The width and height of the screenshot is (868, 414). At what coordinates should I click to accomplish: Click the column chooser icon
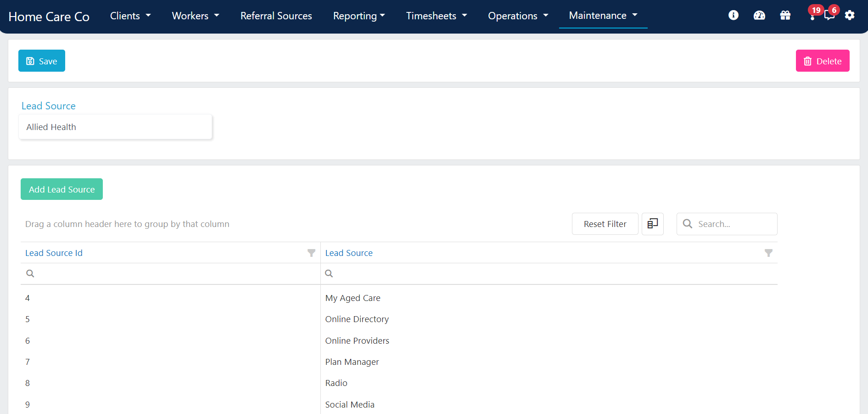tap(652, 224)
